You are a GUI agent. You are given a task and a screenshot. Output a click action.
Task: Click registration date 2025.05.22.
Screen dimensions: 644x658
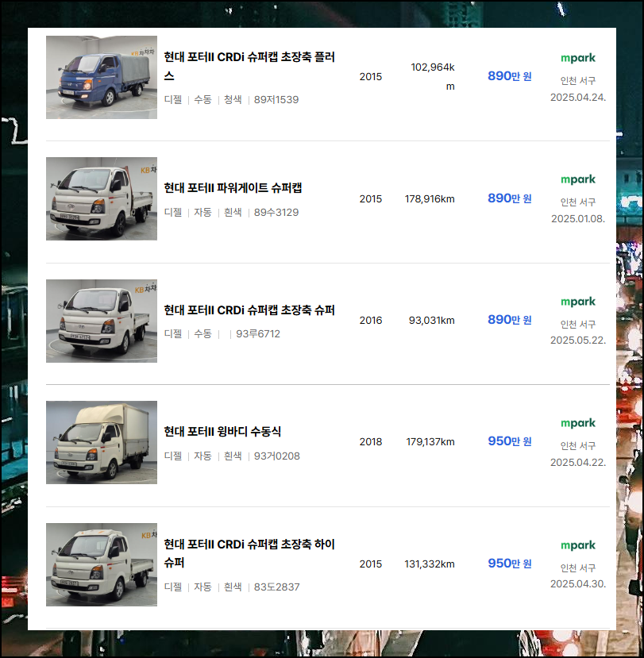click(x=578, y=341)
